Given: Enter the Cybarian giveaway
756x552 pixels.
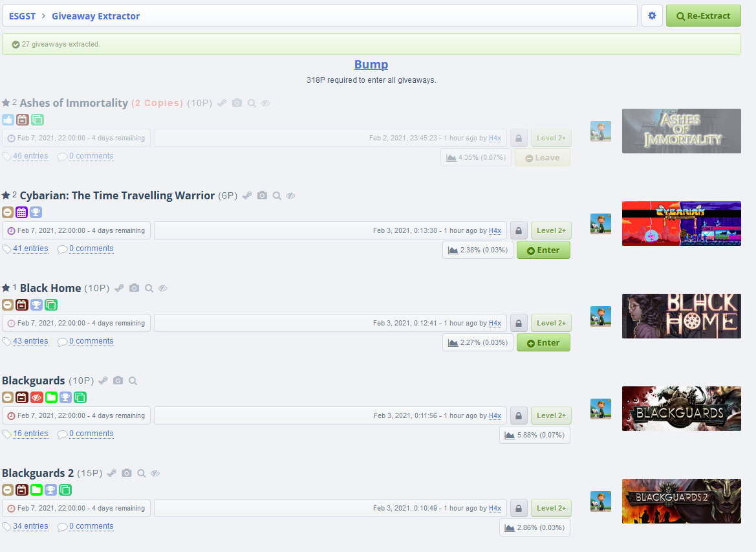Looking at the screenshot, I should coord(543,250).
